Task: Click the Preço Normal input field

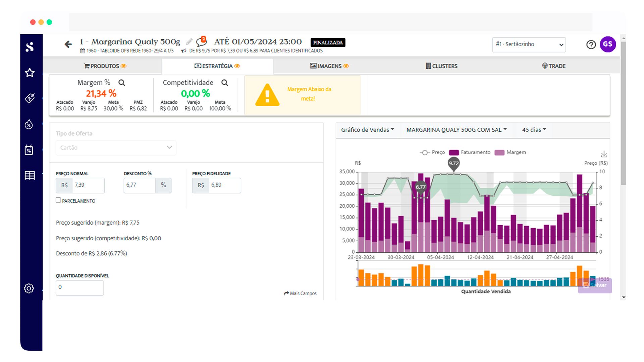Action: coord(88,185)
